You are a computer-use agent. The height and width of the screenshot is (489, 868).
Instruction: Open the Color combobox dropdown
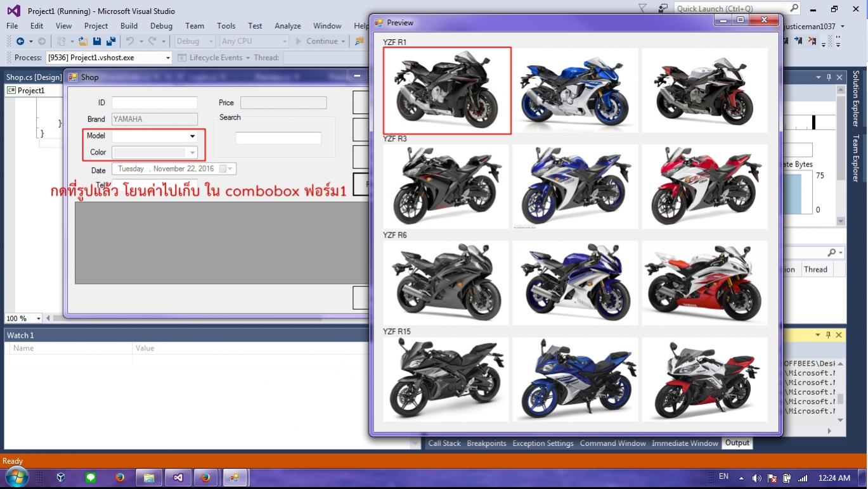coord(192,152)
